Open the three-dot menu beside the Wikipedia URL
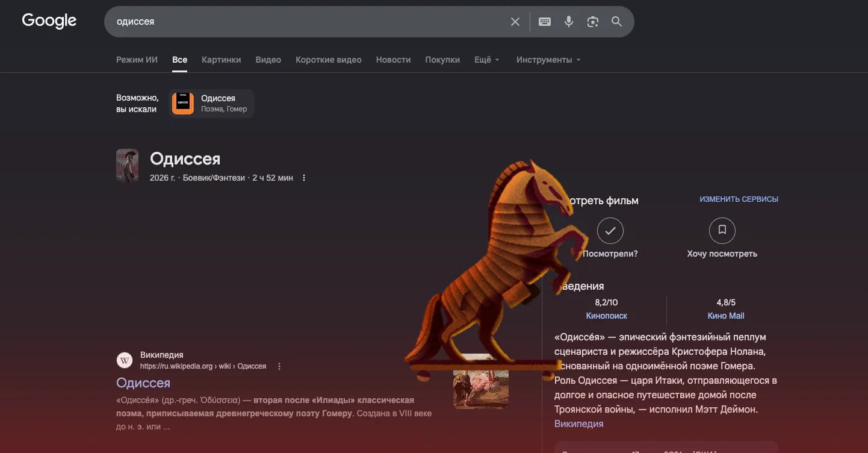Image resolution: width=868 pixels, height=453 pixels. click(279, 366)
